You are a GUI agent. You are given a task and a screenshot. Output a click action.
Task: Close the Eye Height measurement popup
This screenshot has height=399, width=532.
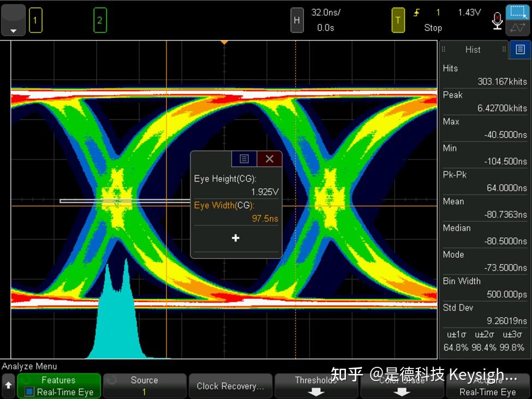point(270,159)
